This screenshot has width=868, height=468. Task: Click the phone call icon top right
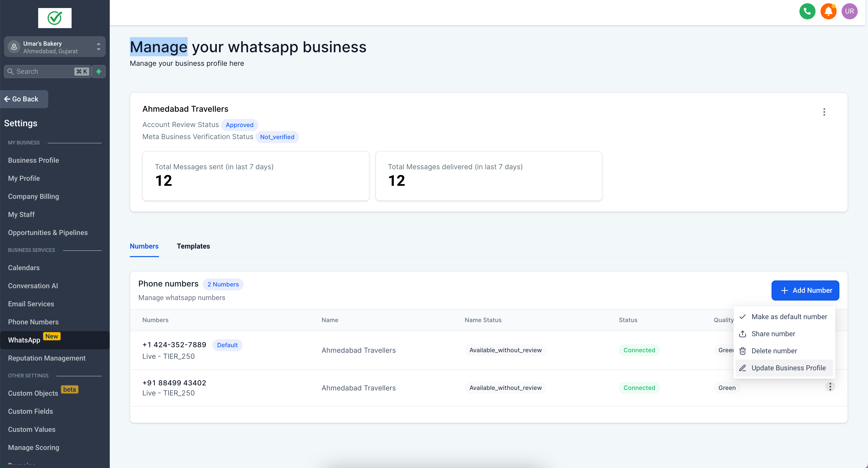(x=807, y=12)
